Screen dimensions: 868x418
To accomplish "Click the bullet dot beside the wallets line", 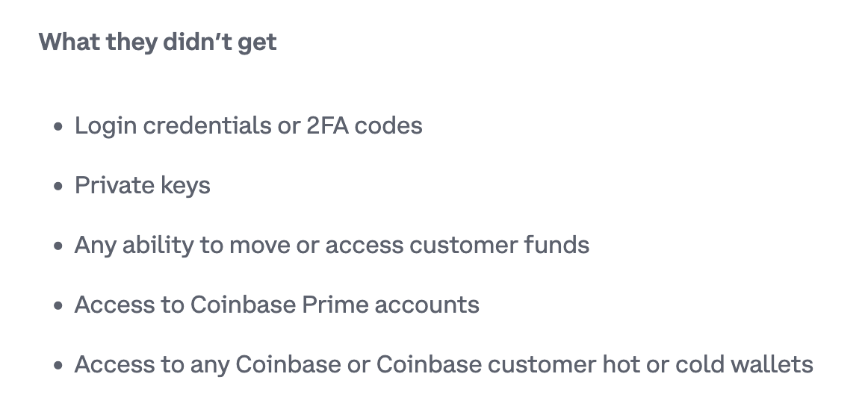I will tap(58, 366).
